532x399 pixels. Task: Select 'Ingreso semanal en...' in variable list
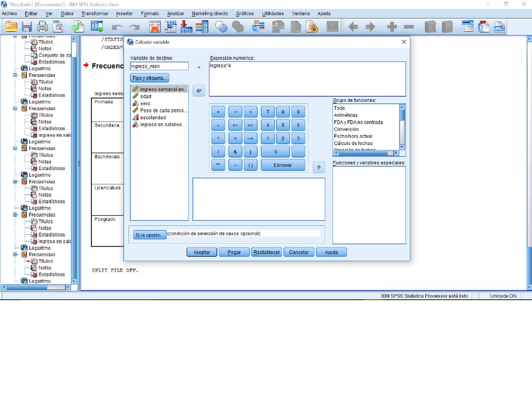159,89
